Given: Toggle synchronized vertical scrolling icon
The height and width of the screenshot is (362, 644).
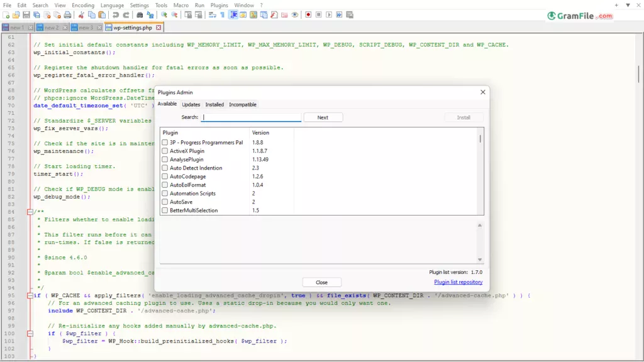Looking at the screenshot, I should [x=188, y=15].
